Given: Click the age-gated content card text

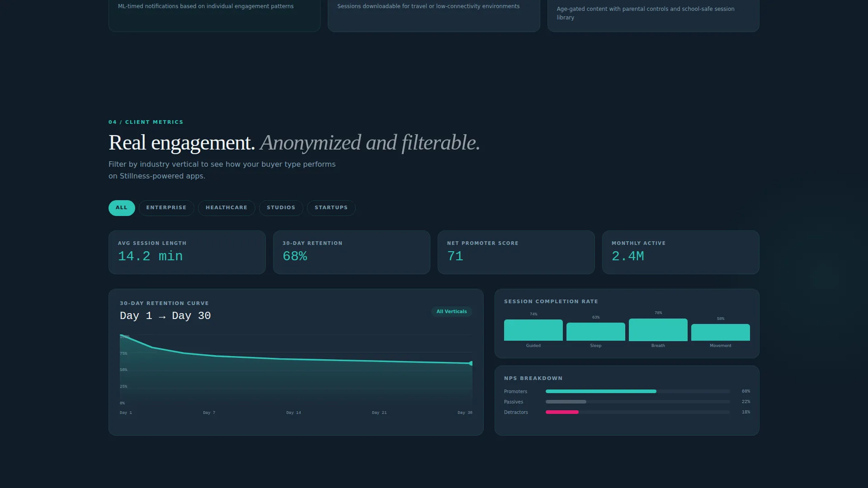Looking at the screenshot, I should (x=646, y=13).
